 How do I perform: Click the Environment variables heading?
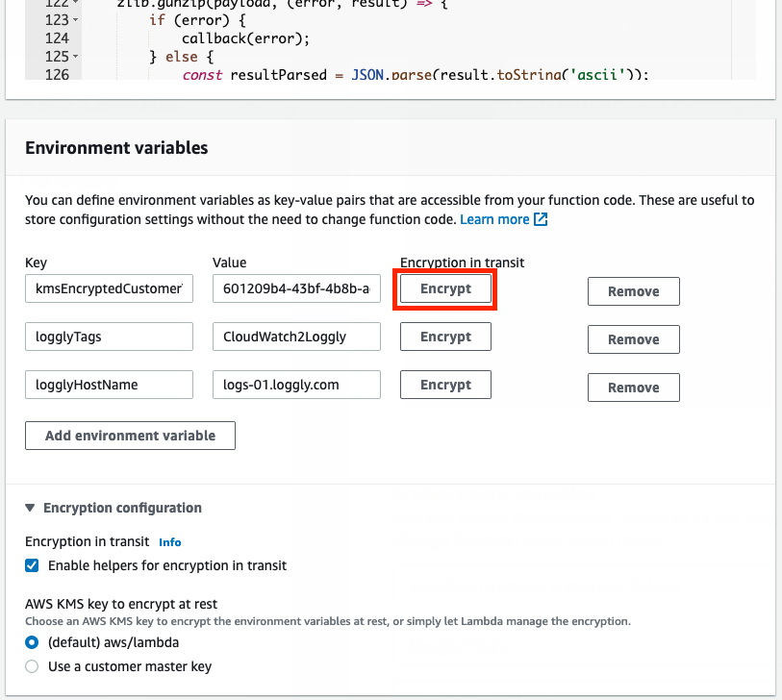tap(116, 148)
